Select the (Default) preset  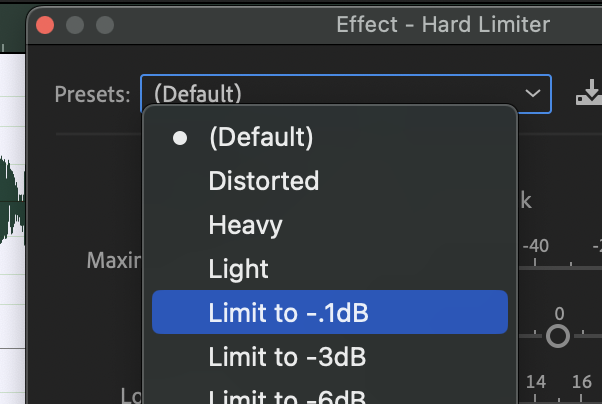(x=260, y=138)
